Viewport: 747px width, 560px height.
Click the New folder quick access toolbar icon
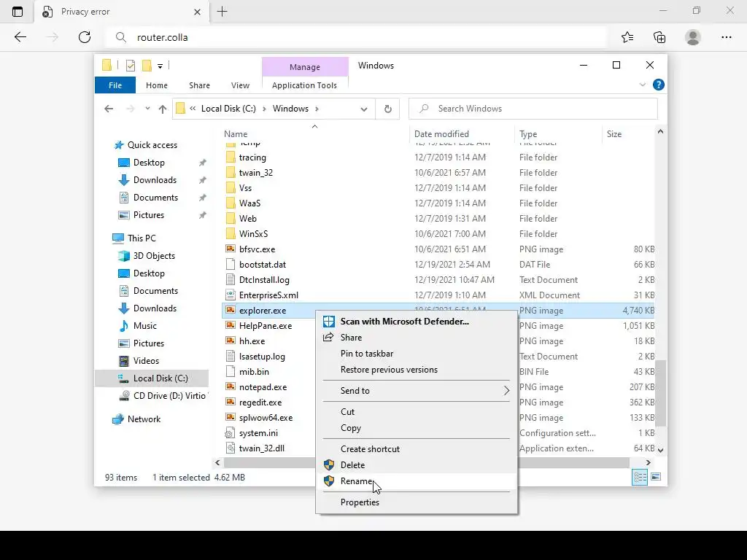click(147, 65)
